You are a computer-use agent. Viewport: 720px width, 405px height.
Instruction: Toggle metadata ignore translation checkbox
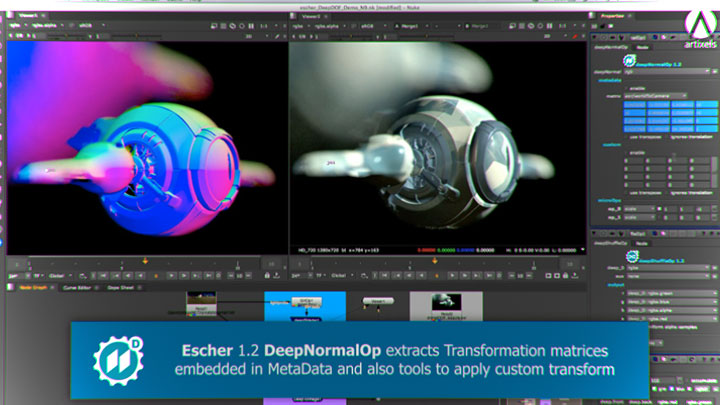click(667, 137)
